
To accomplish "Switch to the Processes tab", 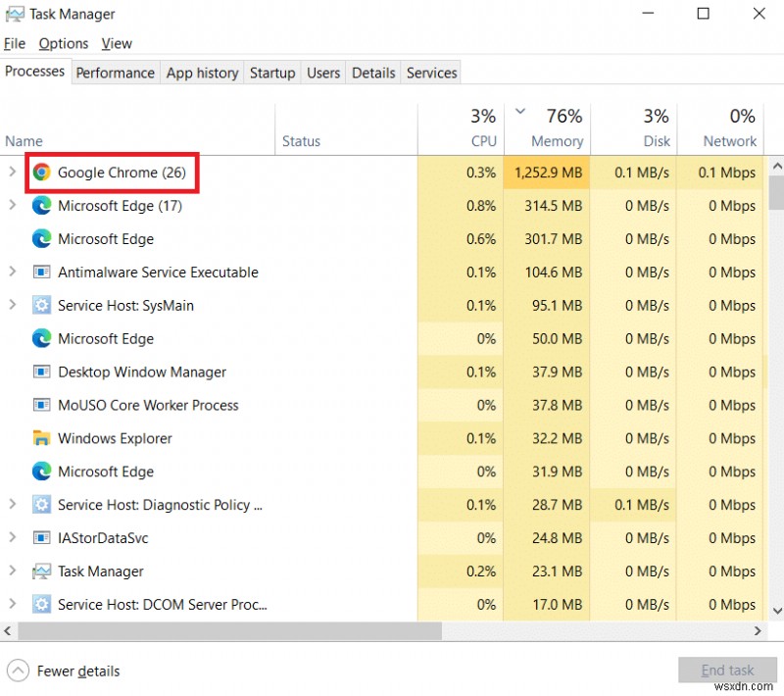I will pos(35,72).
